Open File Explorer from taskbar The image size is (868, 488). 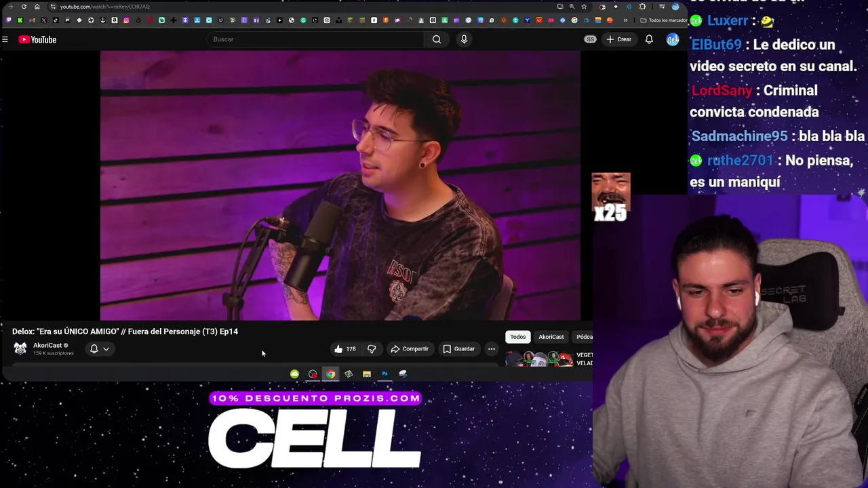[x=366, y=374]
